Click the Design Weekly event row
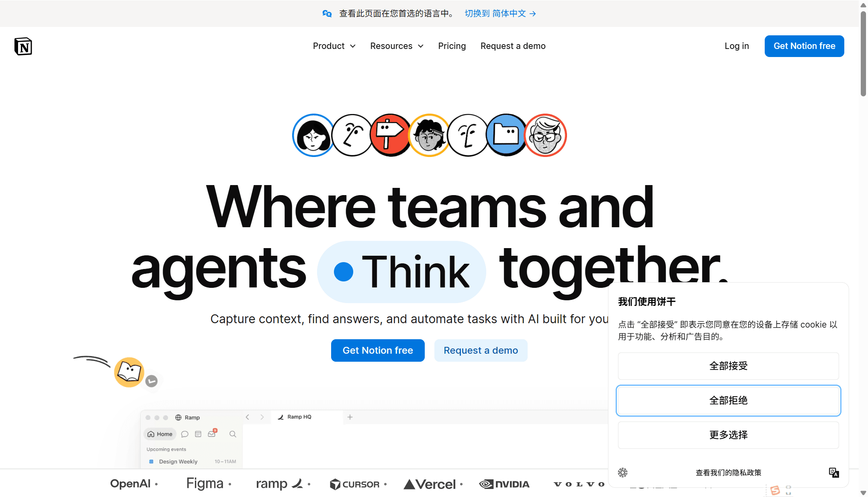The width and height of the screenshot is (868, 497). pyautogui.click(x=192, y=462)
